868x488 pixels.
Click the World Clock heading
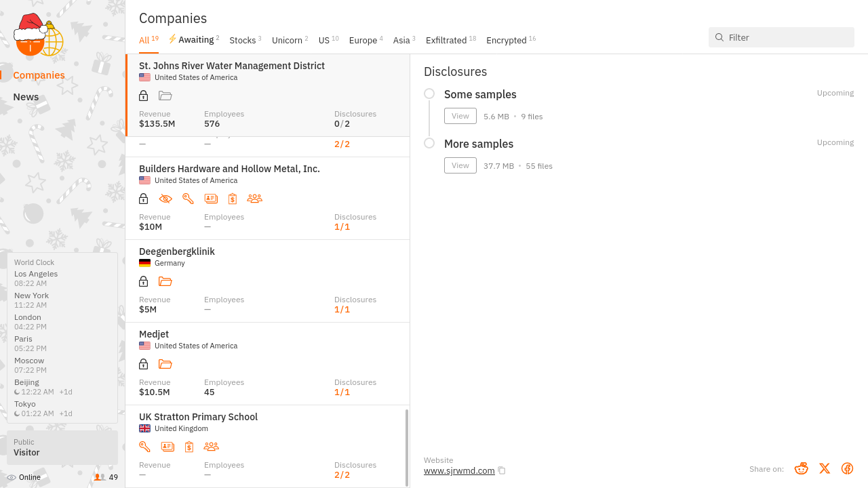click(34, 262)
